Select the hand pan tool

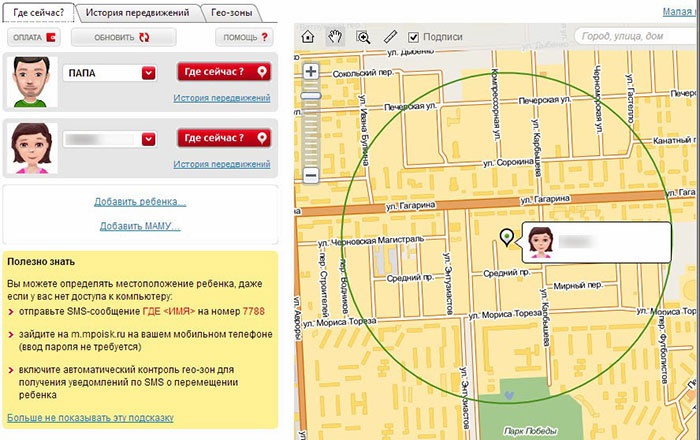337,36
